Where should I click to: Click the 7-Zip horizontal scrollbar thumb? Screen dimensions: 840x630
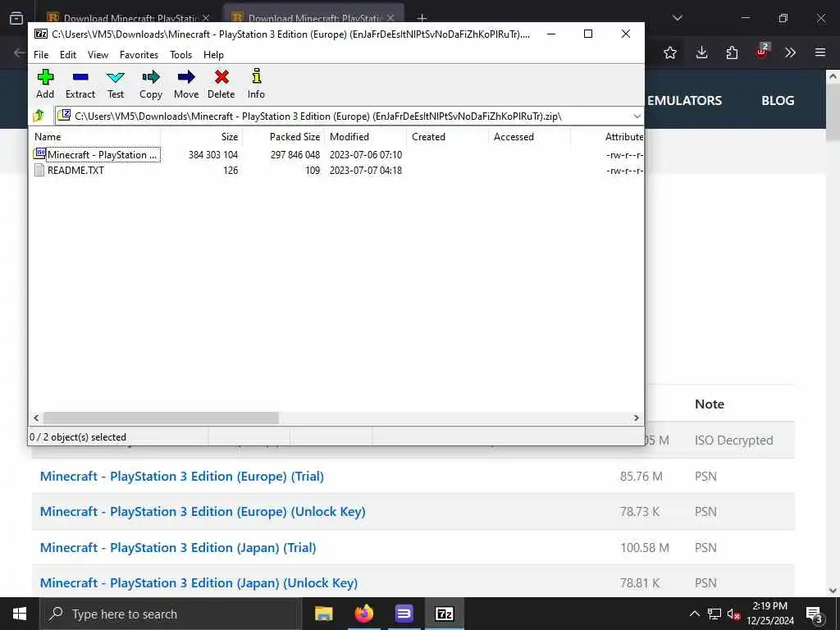click(x=161, y=418)
